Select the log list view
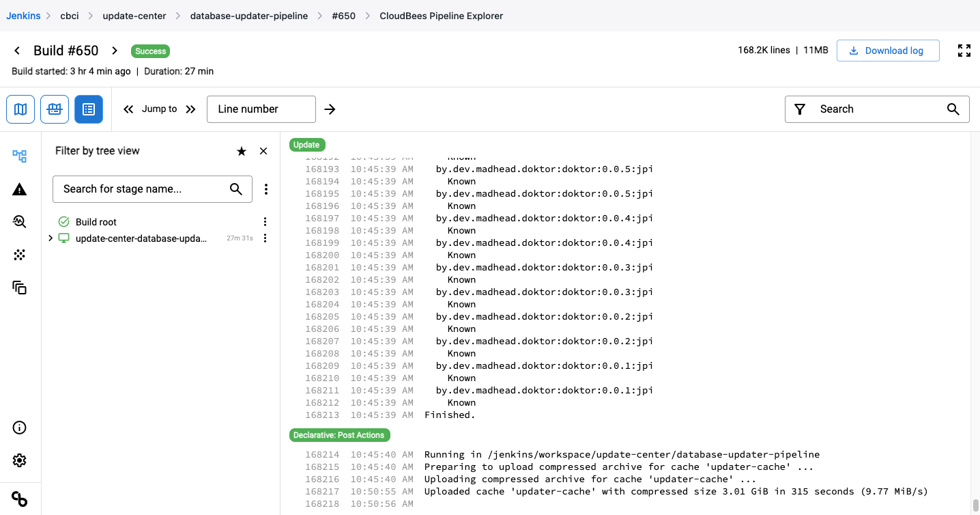Image resolution: width=980 pixels, height=515 pixels. coord(89,109)
